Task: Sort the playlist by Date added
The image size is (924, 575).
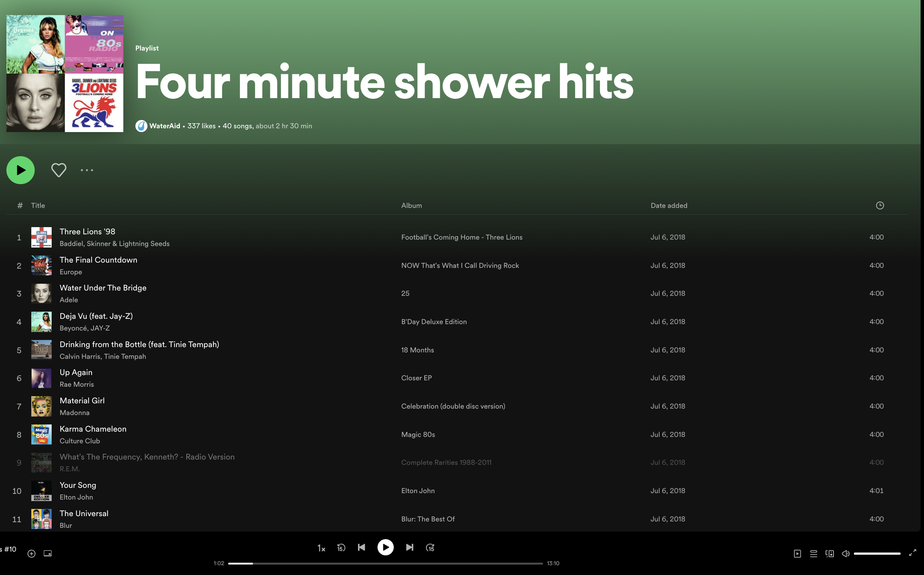Action: [669, 205]
